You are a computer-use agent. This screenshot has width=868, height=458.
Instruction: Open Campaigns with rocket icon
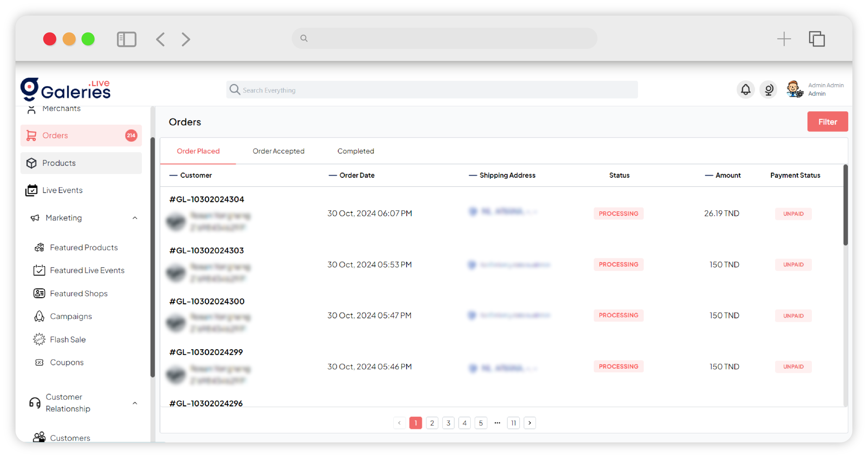pos(71,316)
